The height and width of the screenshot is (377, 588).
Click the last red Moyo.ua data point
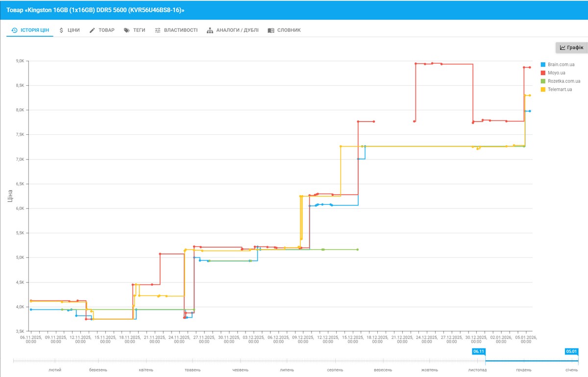tap(530, 68)
